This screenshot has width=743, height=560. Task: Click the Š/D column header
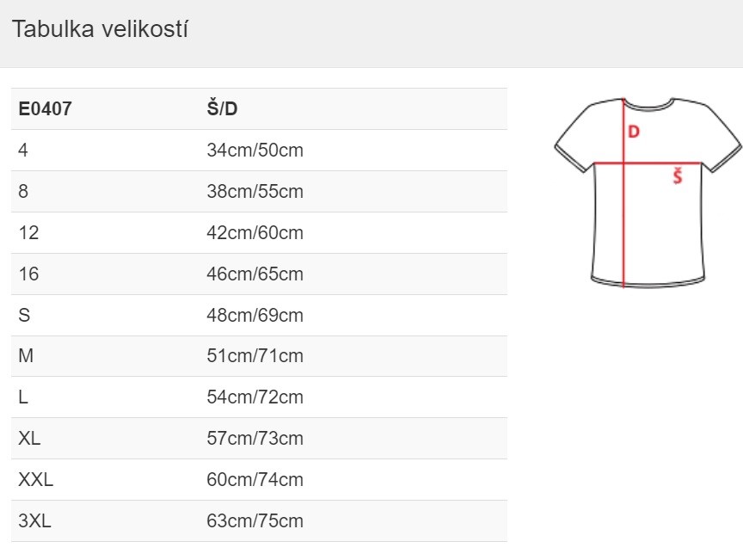(x=222, y=108)
